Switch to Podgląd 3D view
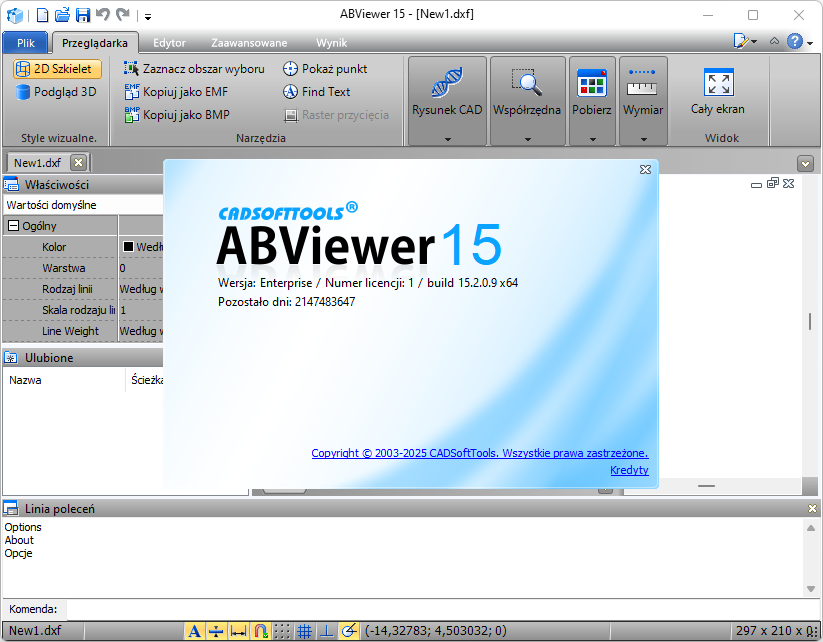Viewport: 823px width, 642px height. [56, 92]
